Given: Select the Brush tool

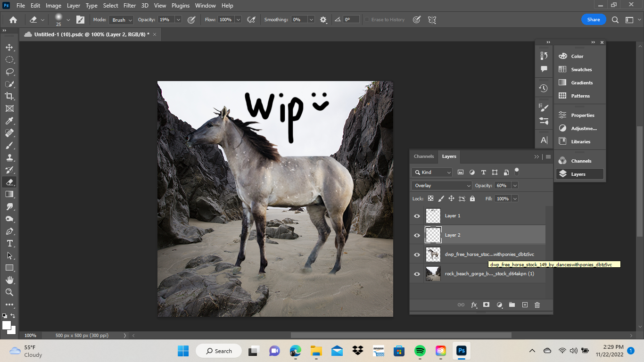Looking at the screenshot, I should pyautogui.click(x=9, y=145).
